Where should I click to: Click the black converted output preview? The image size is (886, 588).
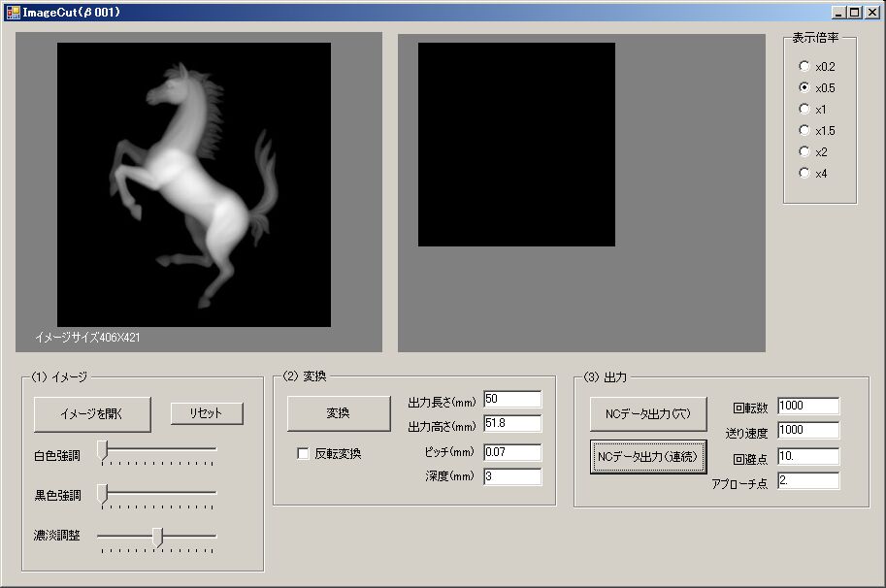click(516, 144)
